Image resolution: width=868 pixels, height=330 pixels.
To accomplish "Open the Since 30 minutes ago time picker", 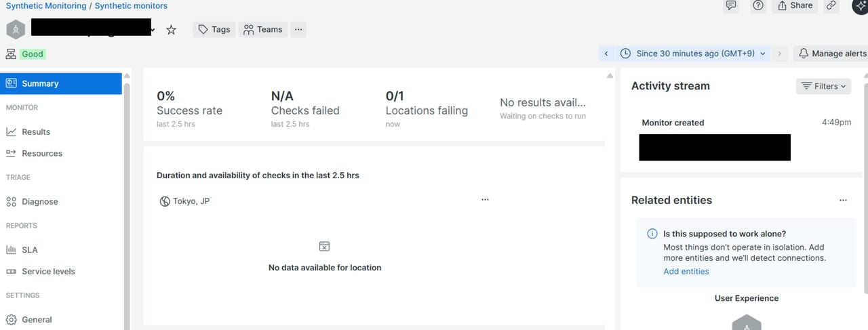I will click(x=694, y=54).
